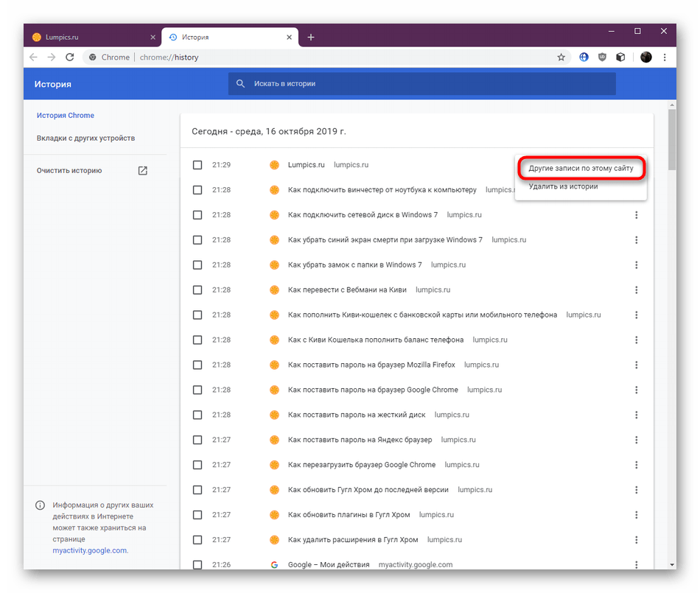This screenshot has width=700, height=593.
Task: Switch to the История browser tab
Action: 230,37
